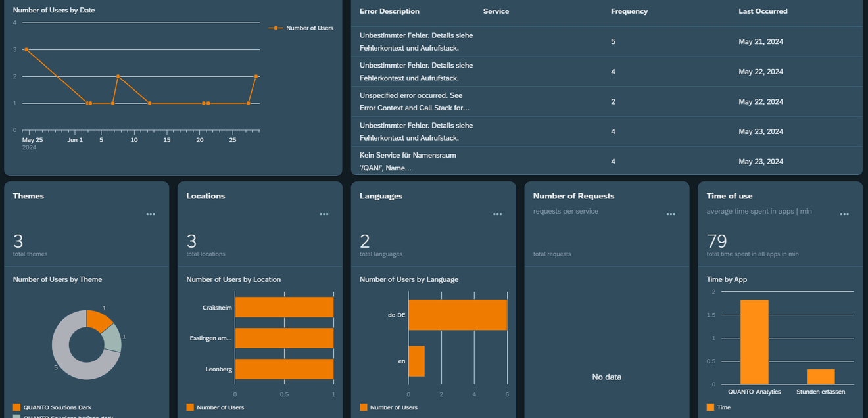Click the Crailsheim bar in Locations chart
The image size is (868, 418).
(x=284, y=308)
